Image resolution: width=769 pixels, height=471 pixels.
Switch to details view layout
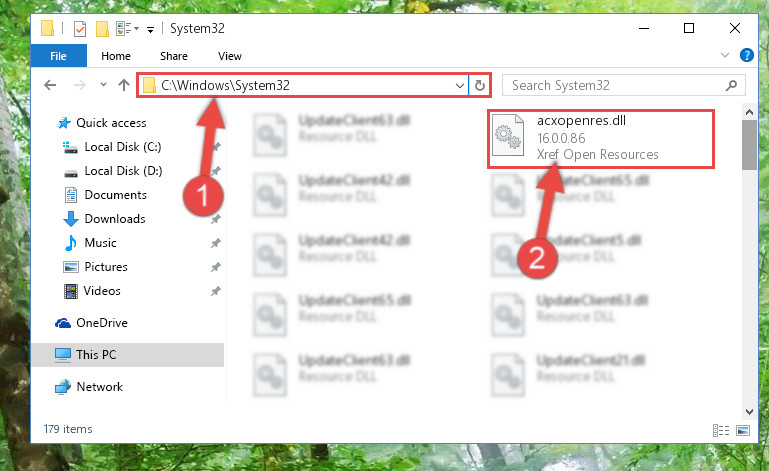720,430
